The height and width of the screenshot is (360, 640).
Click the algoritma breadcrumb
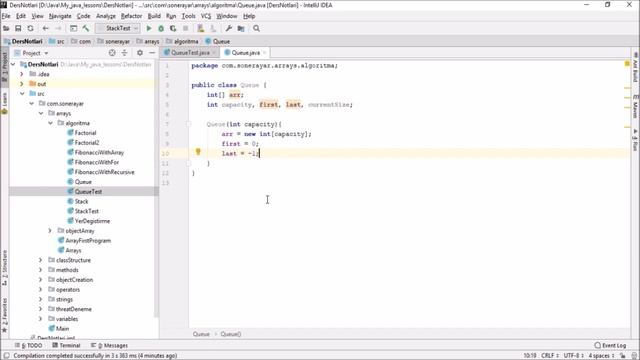pos(186,42)
